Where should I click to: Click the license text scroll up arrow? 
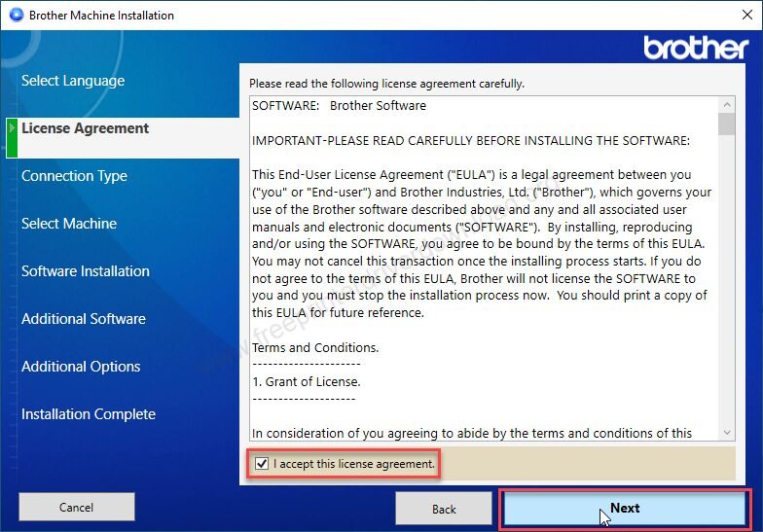[727, 105]
